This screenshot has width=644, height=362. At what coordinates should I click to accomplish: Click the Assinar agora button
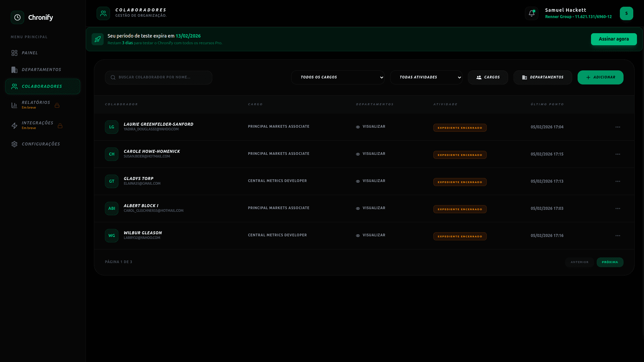(x=613, y=39)
